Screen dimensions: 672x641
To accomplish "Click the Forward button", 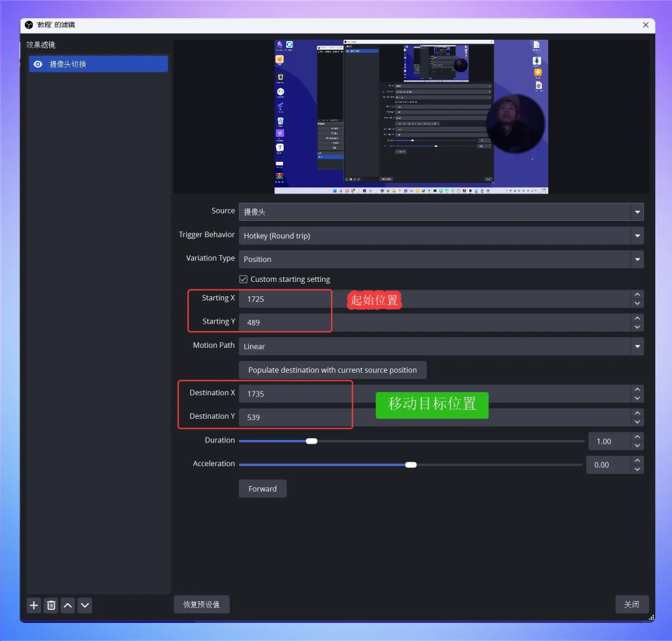I will tap(262, 489).
